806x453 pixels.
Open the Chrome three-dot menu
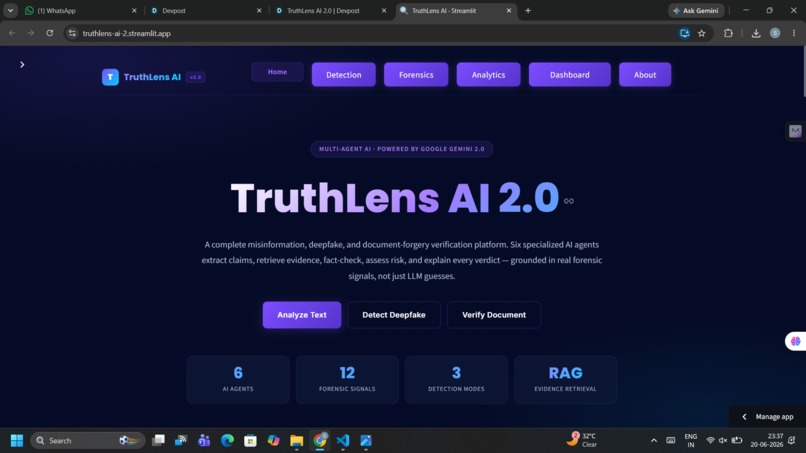pos(794,33)
